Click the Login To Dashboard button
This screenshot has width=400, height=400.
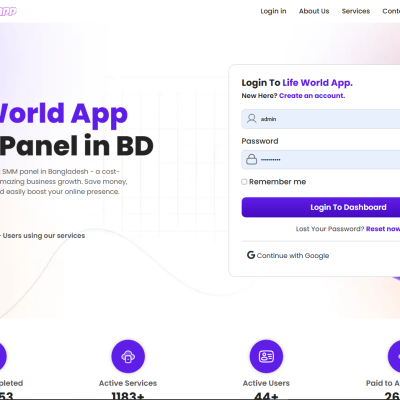[321, 207]
